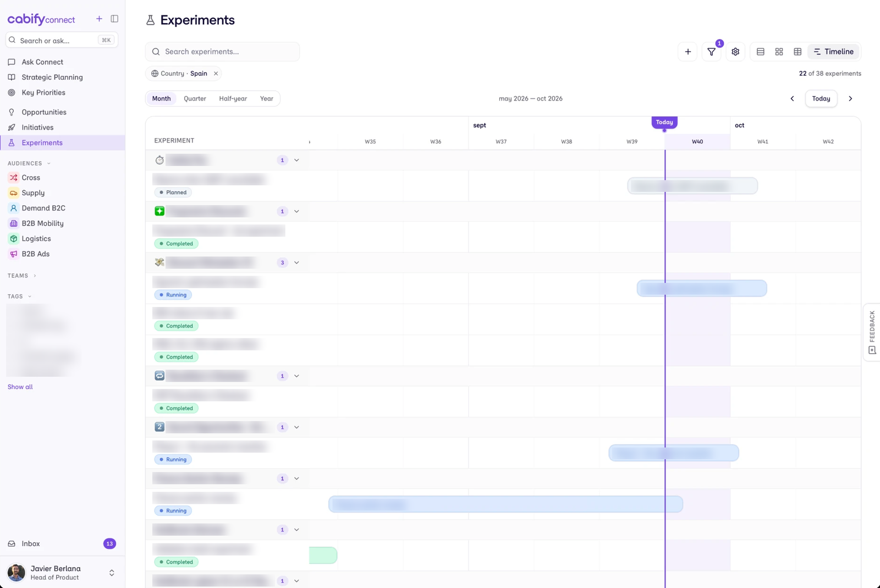
Task: Open Strategic Planning in sidebar
Action: (x=62, y=77)
